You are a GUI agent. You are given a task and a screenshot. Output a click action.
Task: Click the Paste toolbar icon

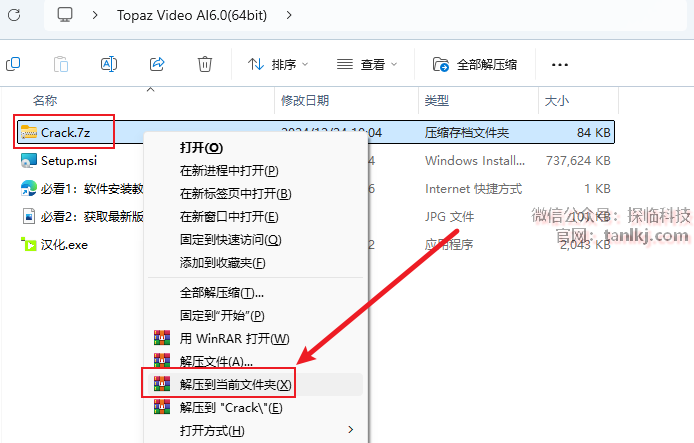tap(61, 64)
